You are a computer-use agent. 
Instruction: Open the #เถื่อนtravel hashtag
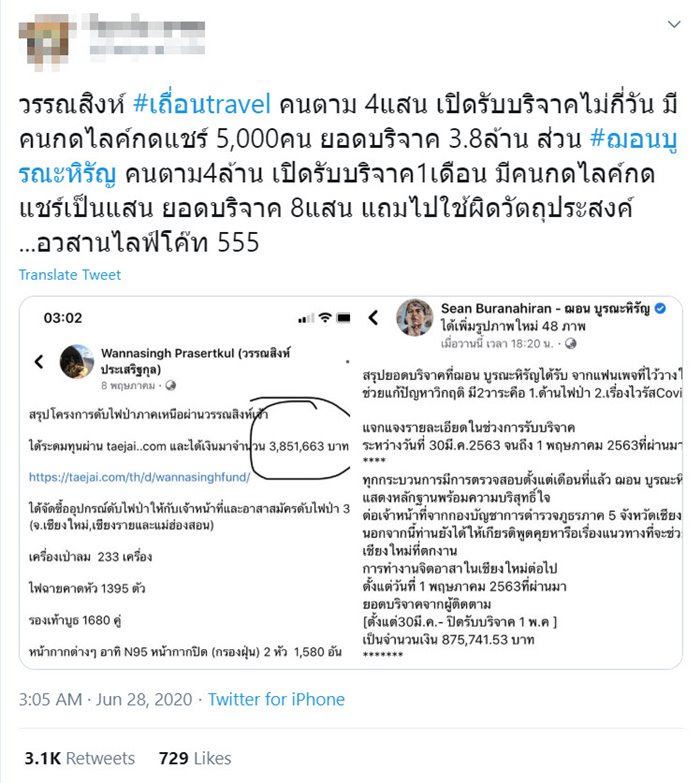202,104
